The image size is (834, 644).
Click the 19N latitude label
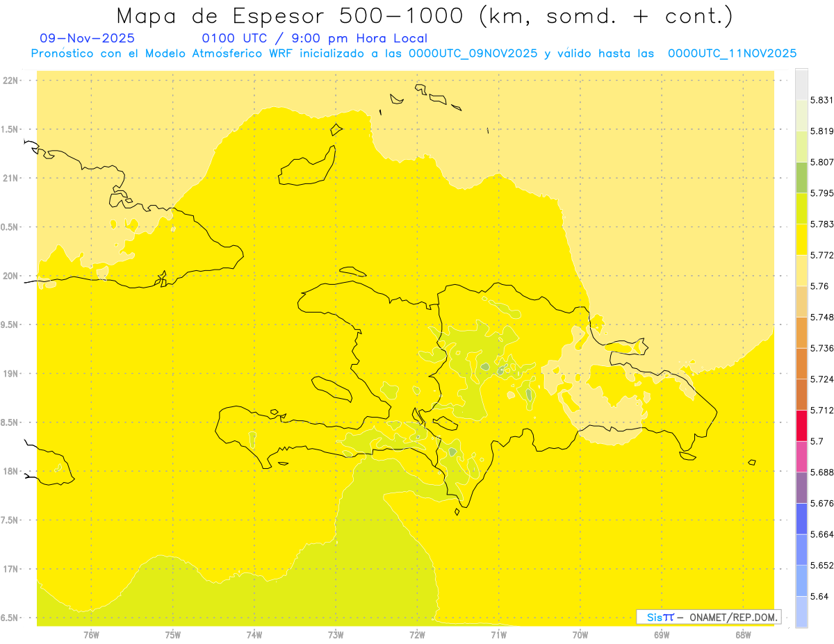pyautogui.click(x=10, y=374)
